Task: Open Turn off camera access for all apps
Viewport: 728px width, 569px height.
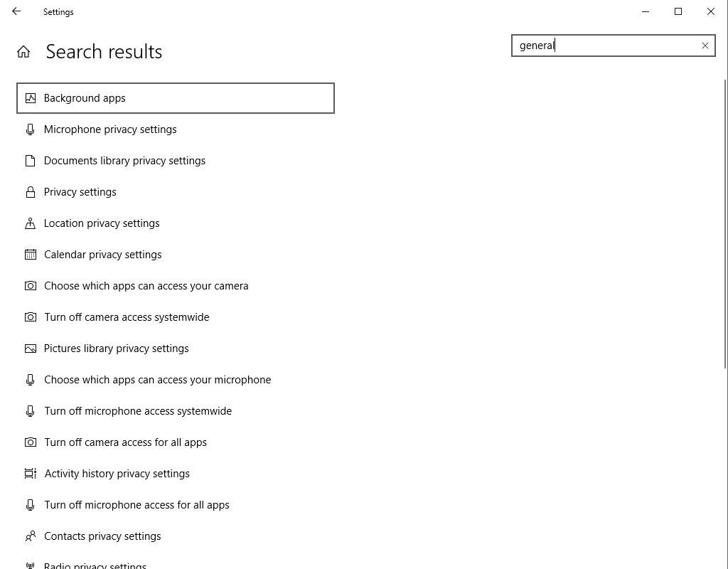Action: coord(125,442)
